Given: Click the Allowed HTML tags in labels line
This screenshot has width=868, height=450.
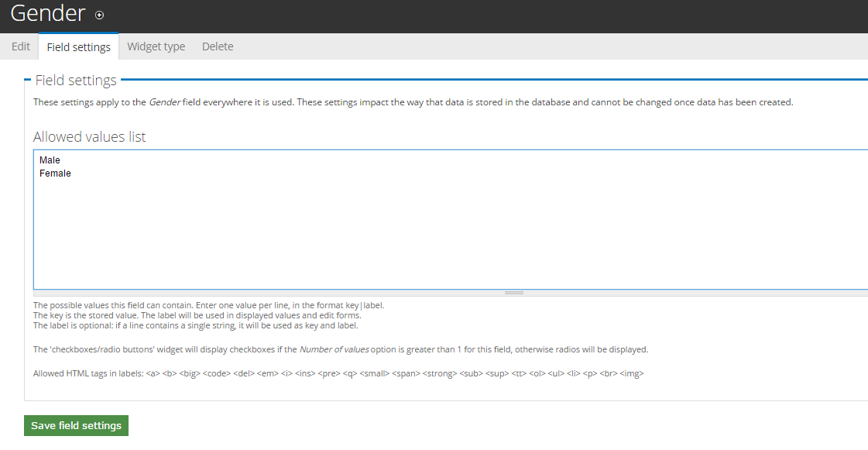Looking at the screenshot, I should tap(338, 373).
